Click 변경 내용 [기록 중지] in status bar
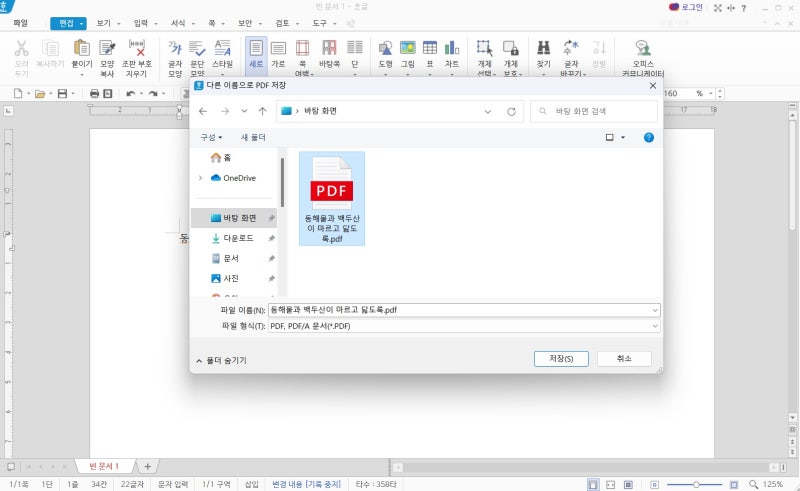The image size is (800, 491). tap(306, 484)
